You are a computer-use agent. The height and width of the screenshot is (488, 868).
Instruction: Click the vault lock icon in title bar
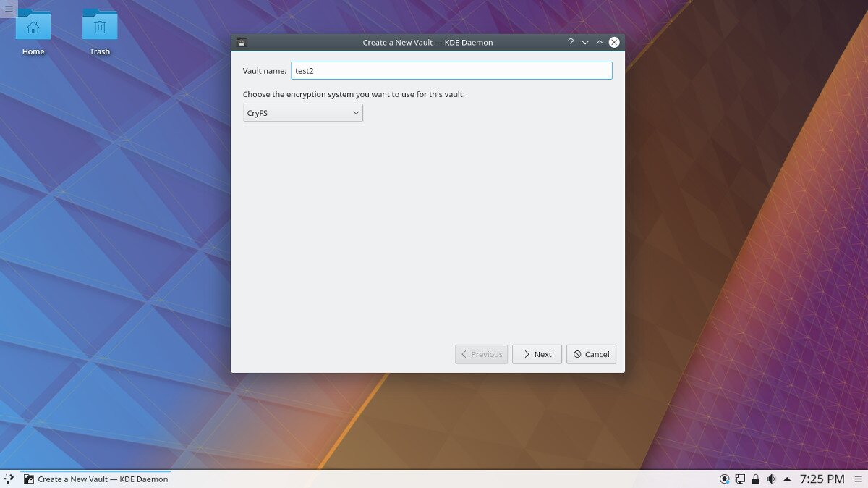pos(241,43)
